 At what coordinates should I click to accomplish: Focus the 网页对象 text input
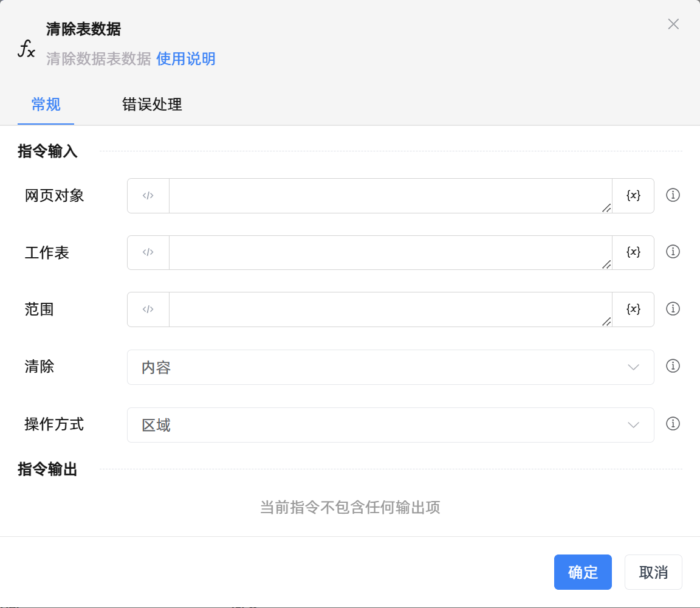390,196
